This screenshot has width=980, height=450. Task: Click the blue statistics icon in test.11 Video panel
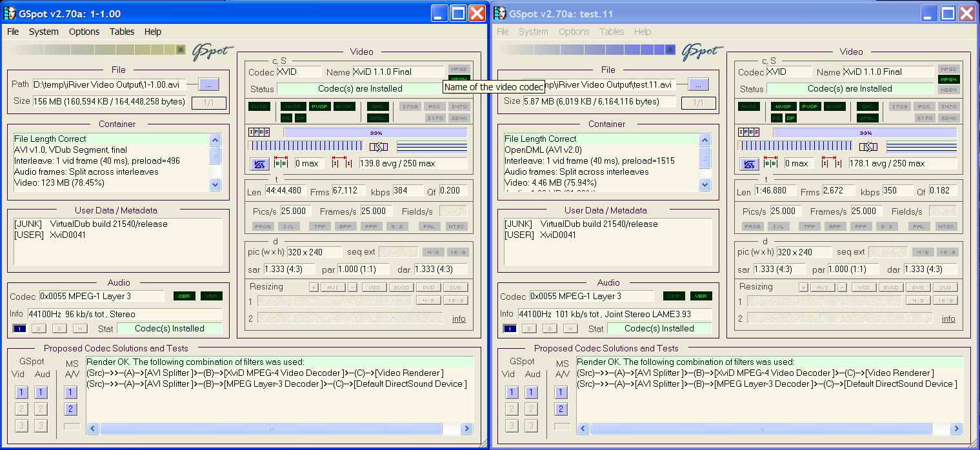point(749,164)
